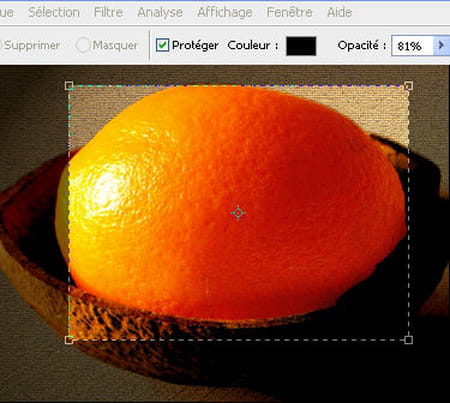Expand the Opacité slider arrow
This screenshot has height=403, width=450.
(x=441, y=45)
